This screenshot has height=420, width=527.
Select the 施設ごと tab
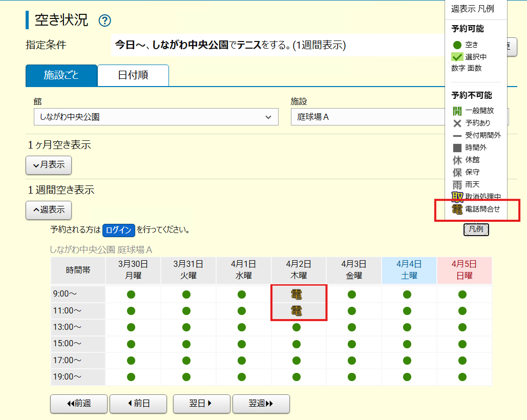[x=61, y=75]
